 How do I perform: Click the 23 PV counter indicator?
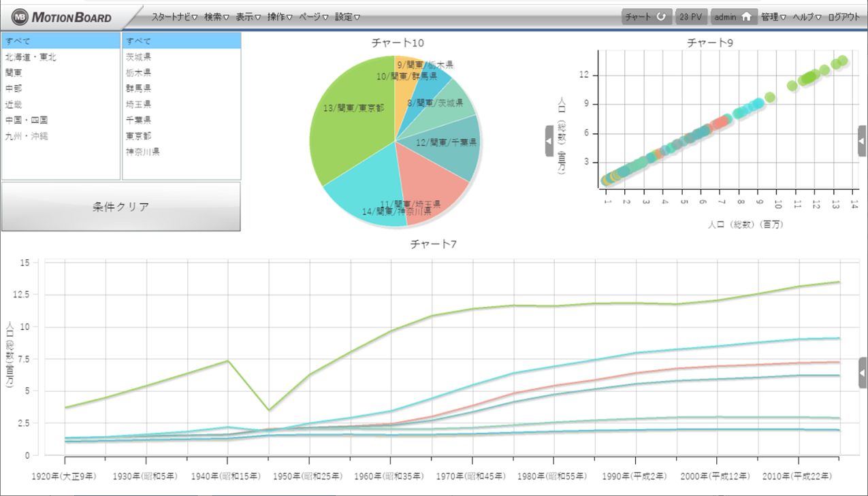691,17
